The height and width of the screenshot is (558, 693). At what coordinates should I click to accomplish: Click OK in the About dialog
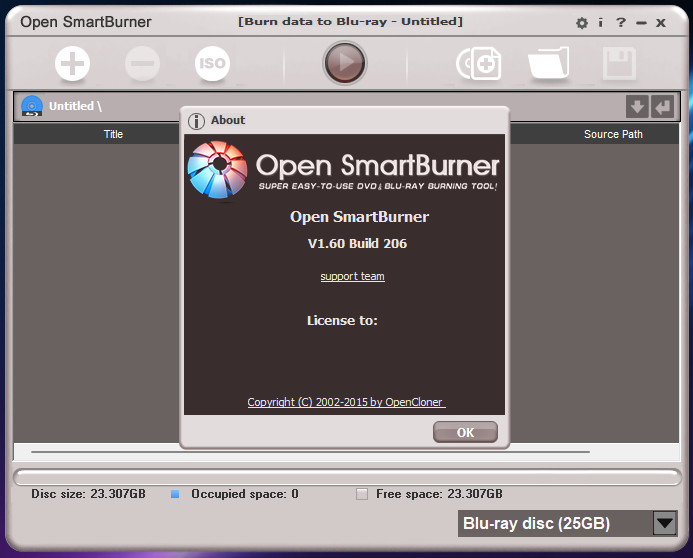(465, 432)
